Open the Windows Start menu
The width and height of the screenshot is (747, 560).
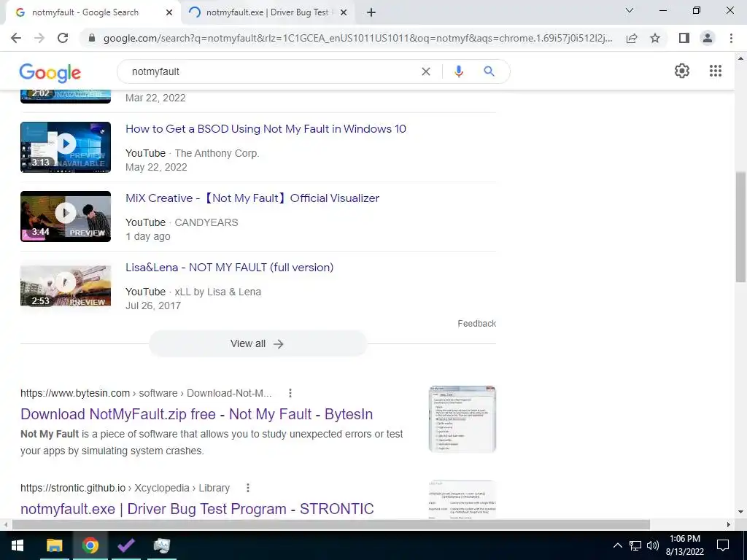click(18, 545)
